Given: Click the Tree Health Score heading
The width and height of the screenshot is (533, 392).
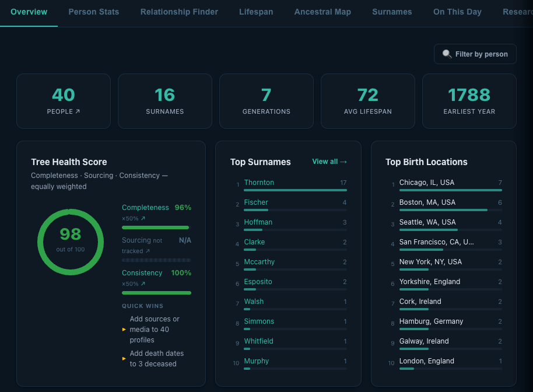Looking at the screenshot, I should click(69, 162).
